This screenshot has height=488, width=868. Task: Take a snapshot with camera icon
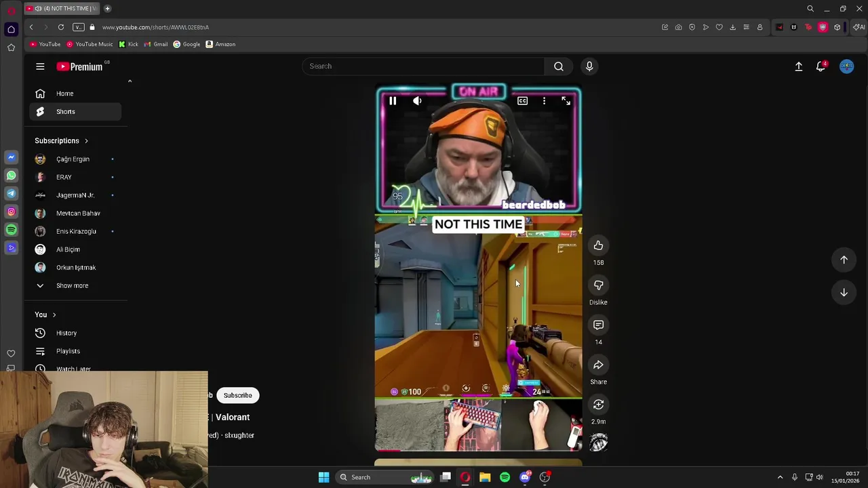[x=678, y=27]
